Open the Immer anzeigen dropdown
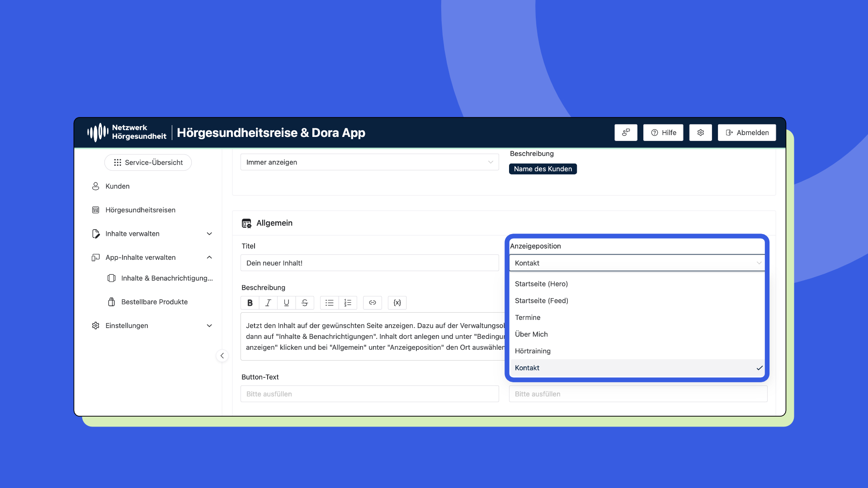 369,162
